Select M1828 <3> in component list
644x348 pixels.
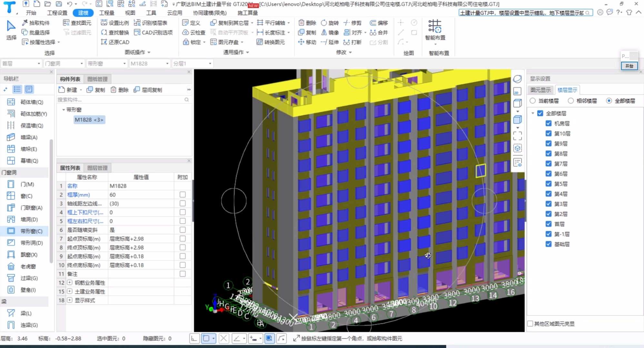click(89, 120)
